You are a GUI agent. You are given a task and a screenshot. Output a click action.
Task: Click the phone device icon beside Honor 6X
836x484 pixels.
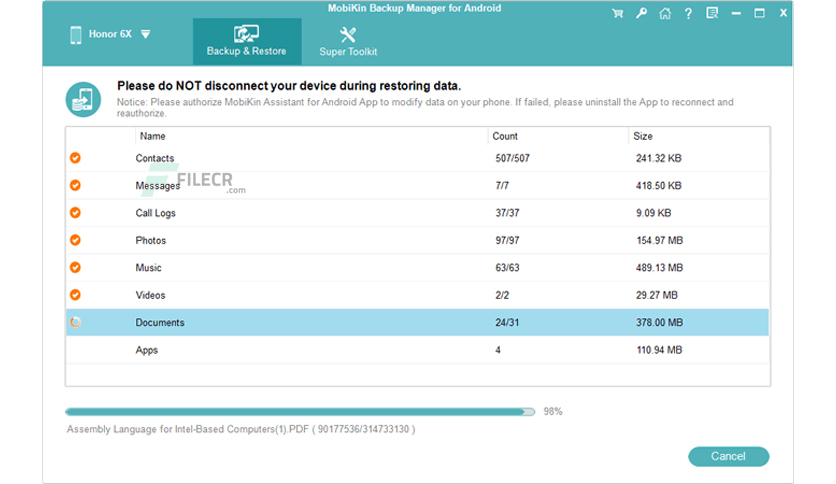[76, 35]
